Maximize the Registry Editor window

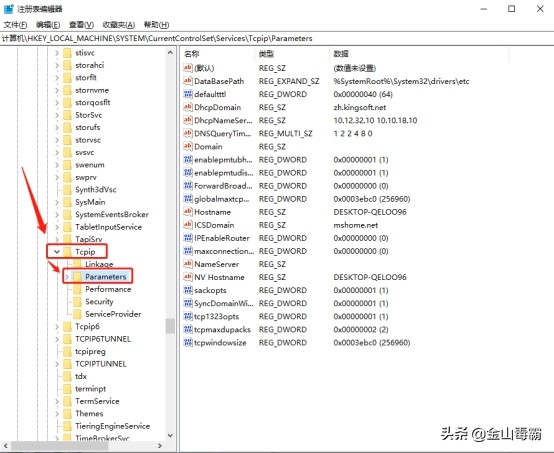[511, 9]
